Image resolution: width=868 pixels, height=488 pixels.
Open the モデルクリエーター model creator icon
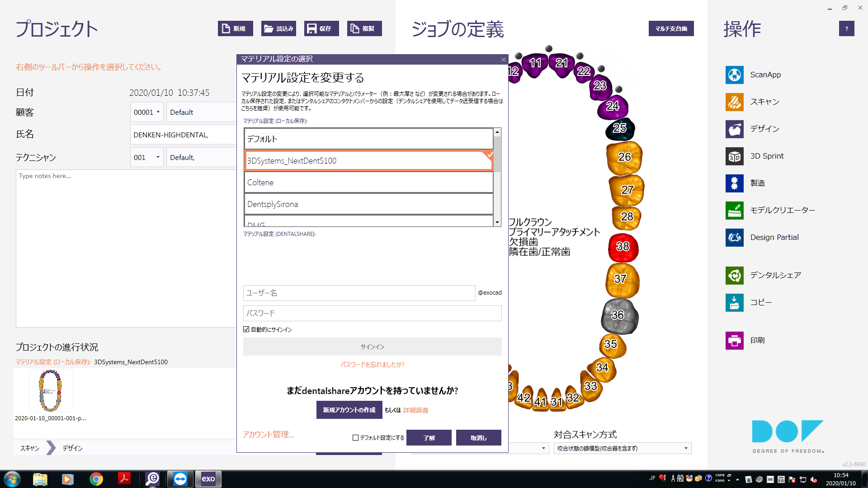(x=734, y=211)
